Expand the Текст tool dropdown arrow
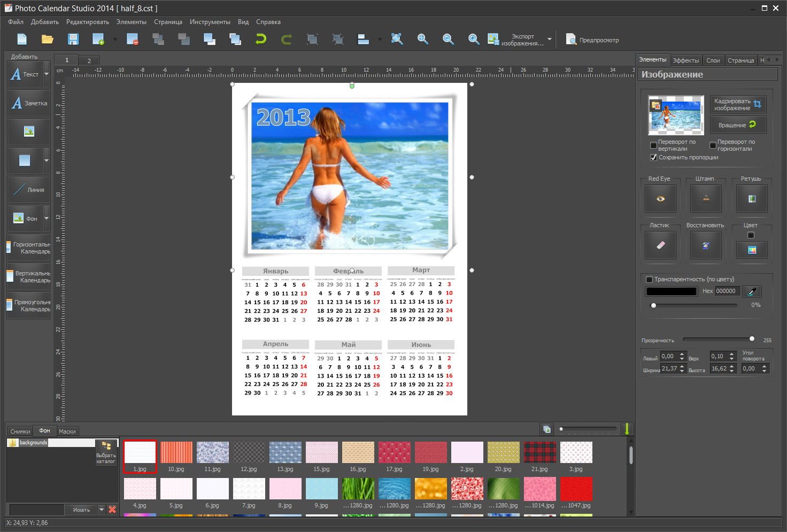 pos(47,74)
